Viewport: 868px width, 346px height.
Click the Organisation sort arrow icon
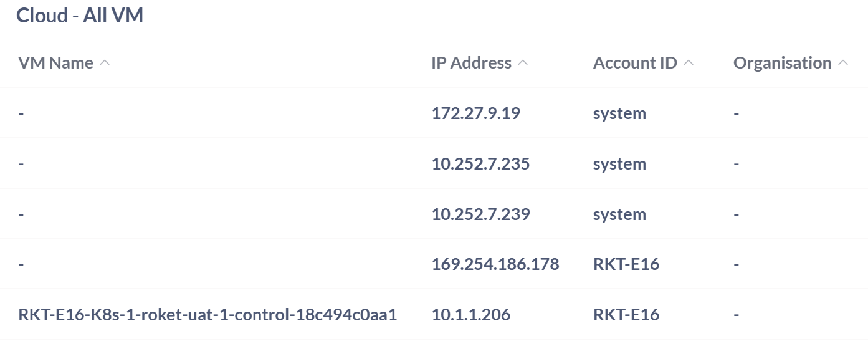(x=843, y=63)
